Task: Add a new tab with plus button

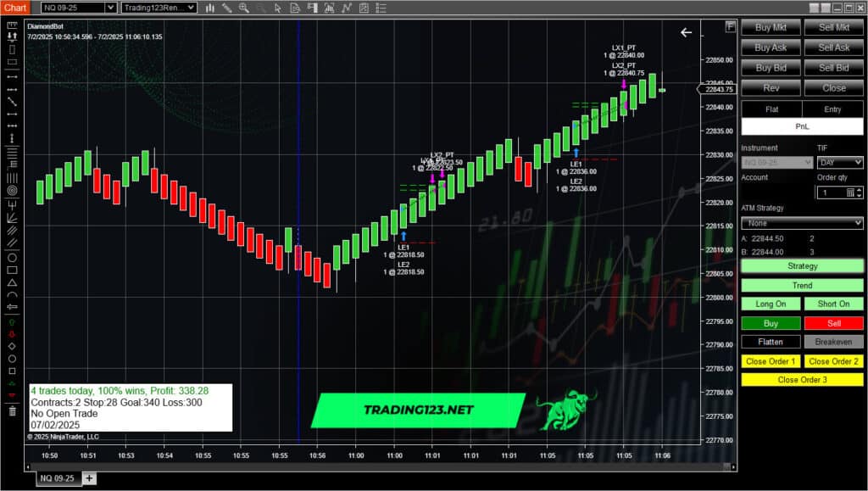Action: coord(89,478)
